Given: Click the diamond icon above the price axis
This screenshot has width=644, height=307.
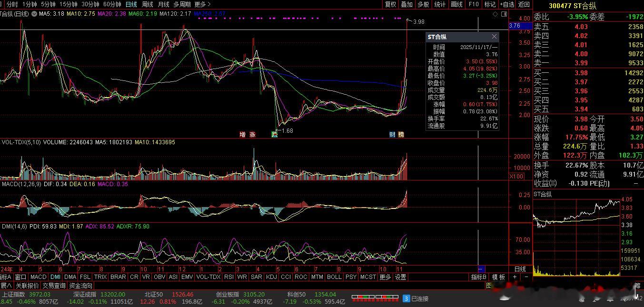Looking at the screenshot, I should click(x=496, y=14).
